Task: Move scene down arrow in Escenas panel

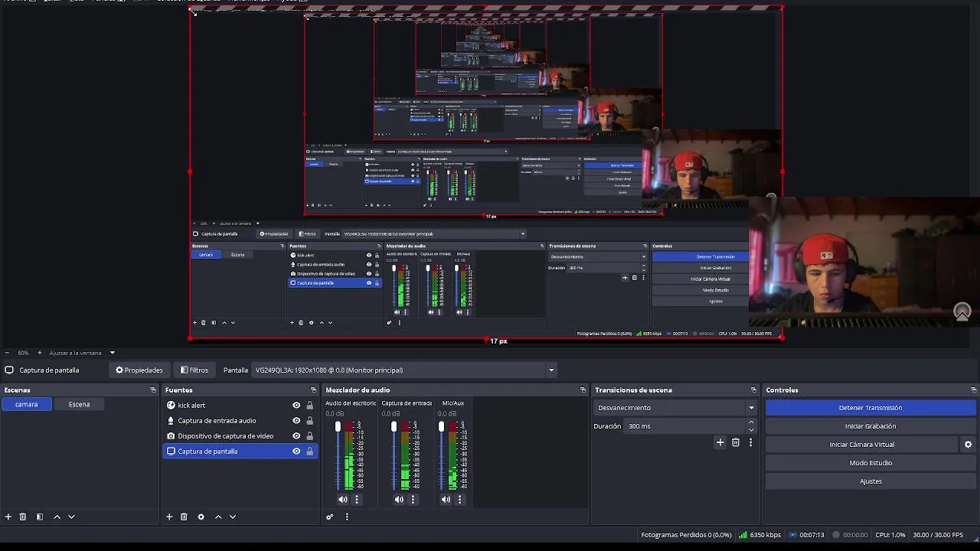Action: (x=71, y=517)
